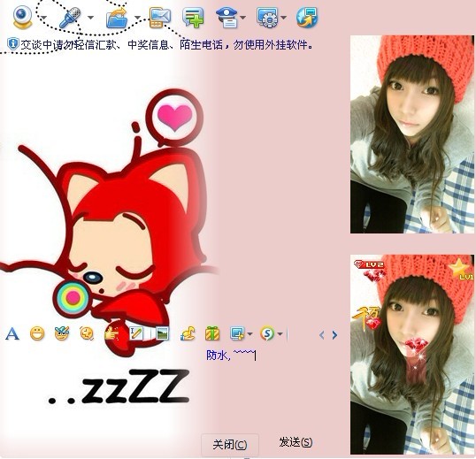The width and height of the screenshot is (476, 459).
Task: Open handwriting input pencil icon
Action: click(136, 333)
